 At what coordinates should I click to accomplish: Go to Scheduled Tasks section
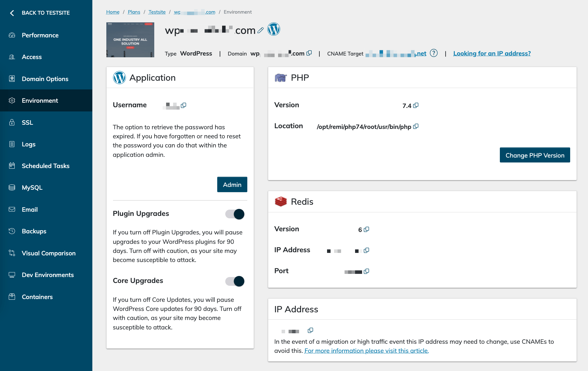pos(46,166)
